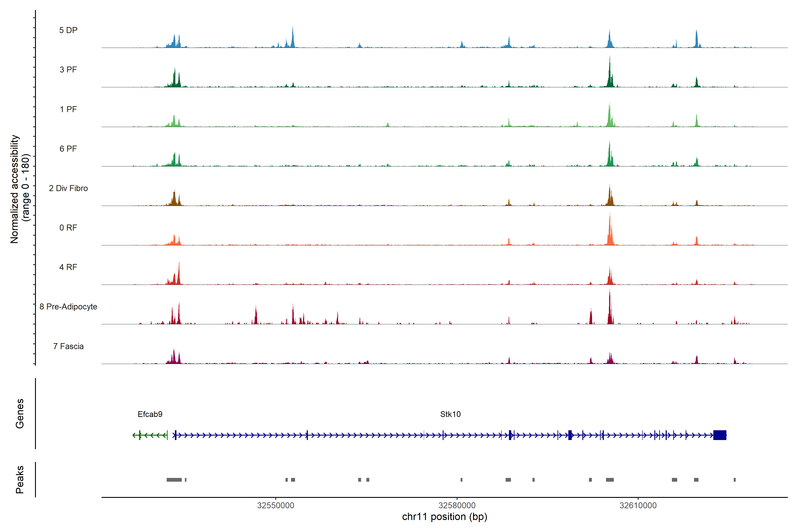Image resolution: width=798 pixels, height=532 pixels.
Task: Click the 32580000 axis tick label
Action: tap(457, 506)
